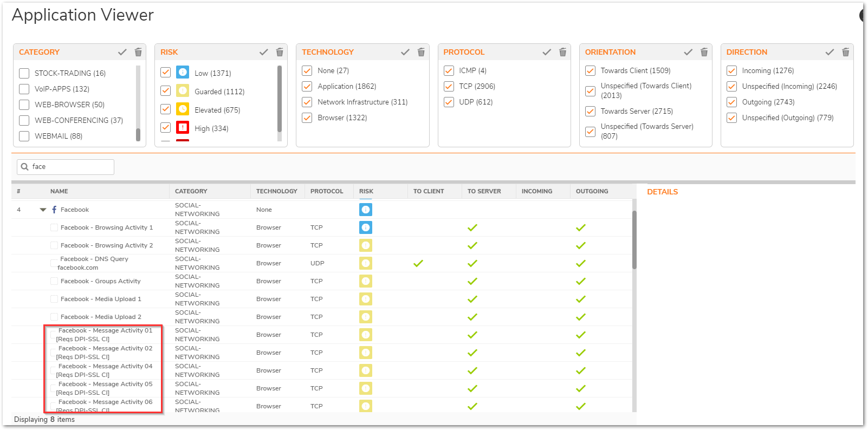Screen dimensions: 868x430
Task: Select checkbox for Facebook - Groups Activity
Action: pyautogui.click(x=54, y=281)
